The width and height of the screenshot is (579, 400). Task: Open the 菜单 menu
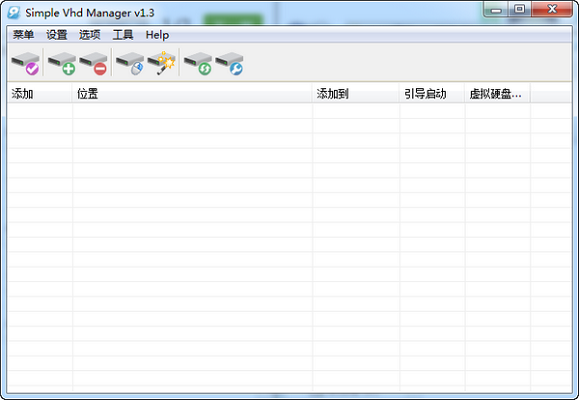click(x=23, y=35)
